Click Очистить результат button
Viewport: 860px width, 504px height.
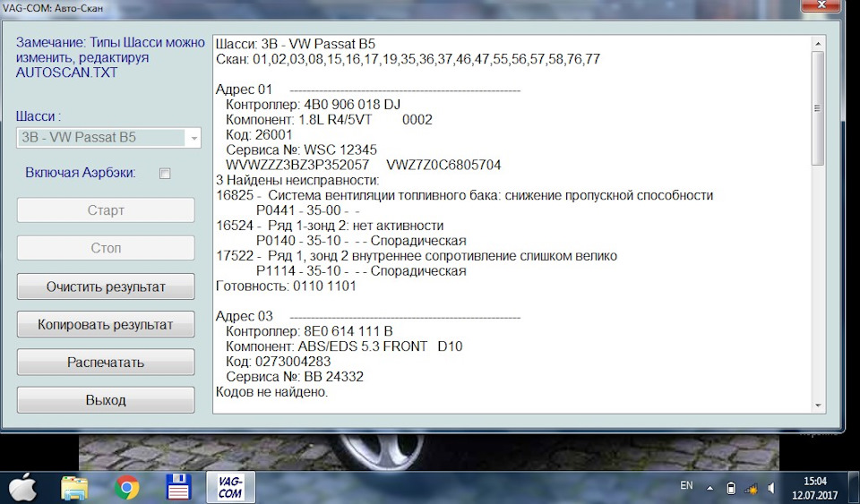click(x=106, y=286)
